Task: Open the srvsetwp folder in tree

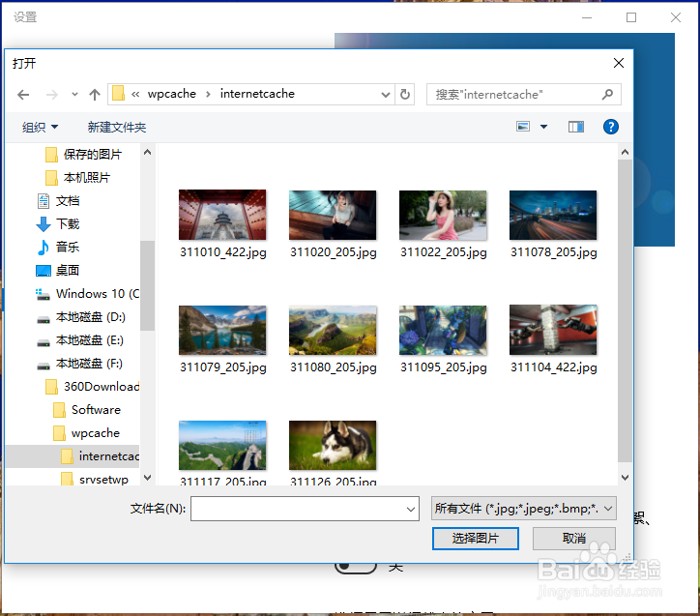Action: click(95, 479)
